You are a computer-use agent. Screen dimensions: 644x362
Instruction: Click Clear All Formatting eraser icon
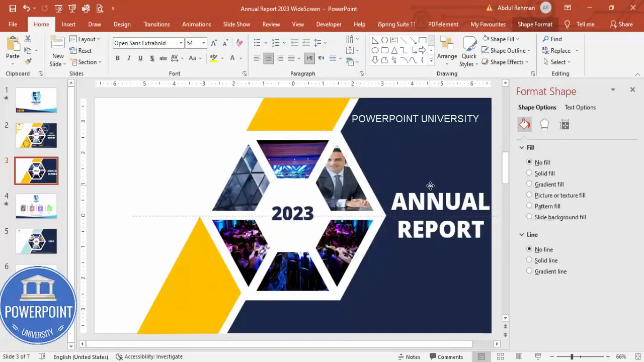(x=239, y=43)
